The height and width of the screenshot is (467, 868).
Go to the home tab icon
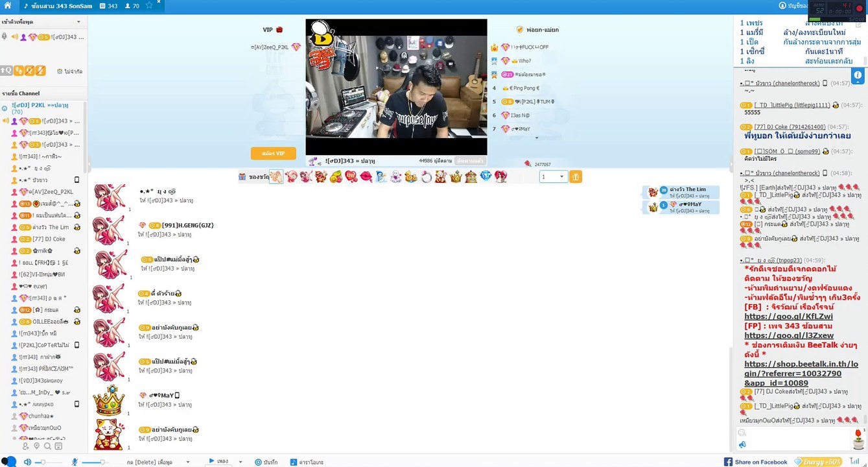coord(8,6)
